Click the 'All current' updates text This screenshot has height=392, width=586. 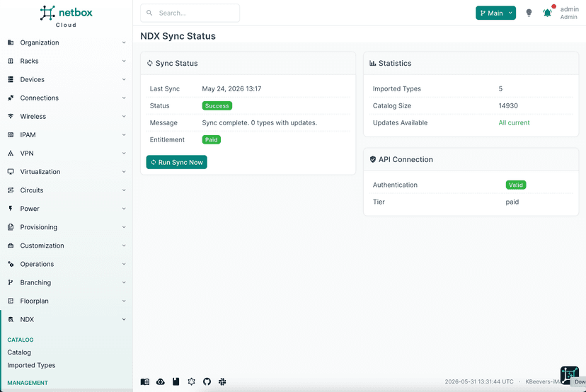tap(514, 122)
